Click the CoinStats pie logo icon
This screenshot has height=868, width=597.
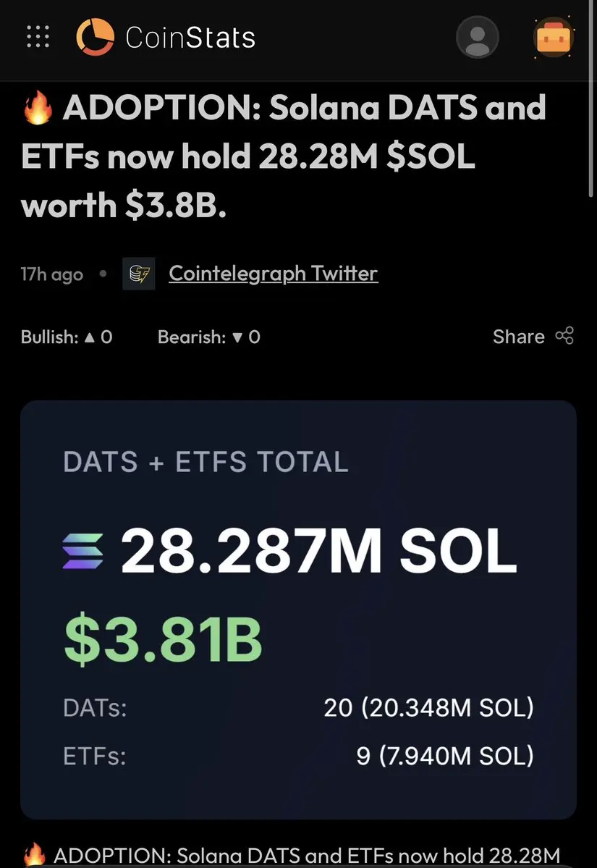95,37
